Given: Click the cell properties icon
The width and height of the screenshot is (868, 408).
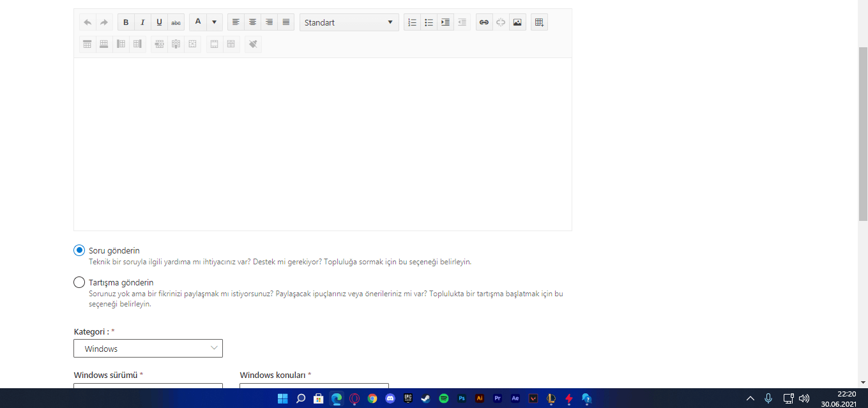Looking at the screenshot, I should (231, 44).
